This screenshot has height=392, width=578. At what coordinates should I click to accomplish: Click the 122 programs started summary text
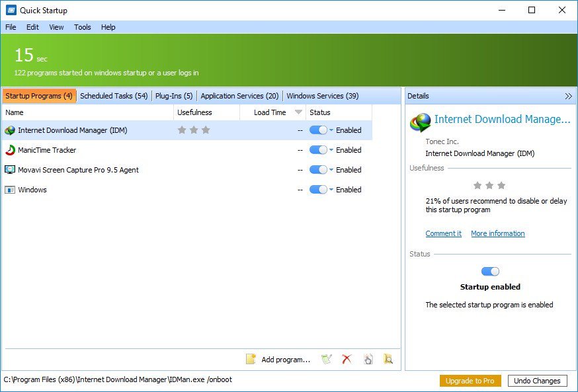[x=106, y=73]
